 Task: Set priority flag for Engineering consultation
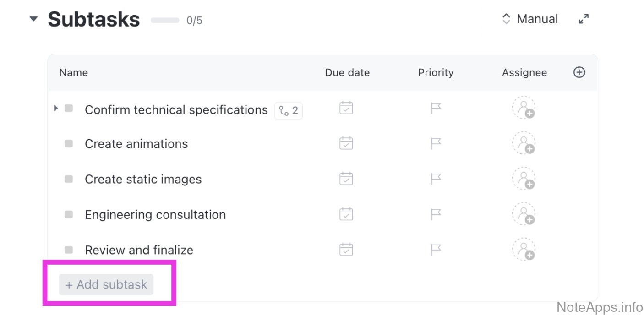(x=436, y=214)
